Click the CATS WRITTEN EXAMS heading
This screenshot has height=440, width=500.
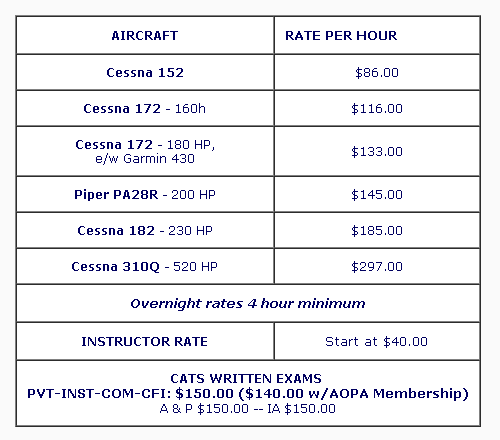(246, 378)
